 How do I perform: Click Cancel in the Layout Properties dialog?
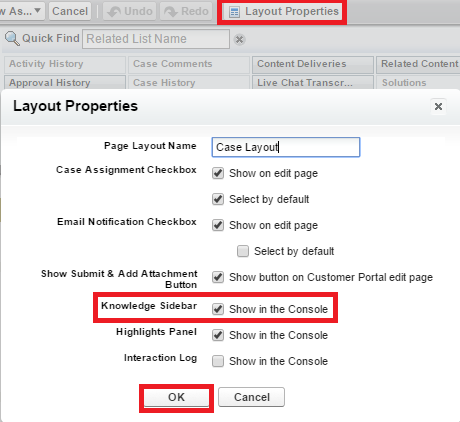(x=252, y=397)
